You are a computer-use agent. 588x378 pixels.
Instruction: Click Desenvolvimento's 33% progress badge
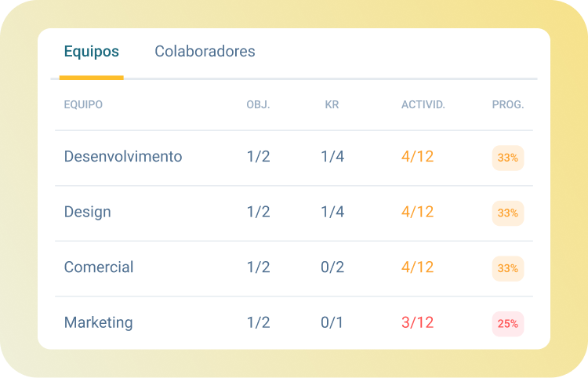(x=507, y=158)
